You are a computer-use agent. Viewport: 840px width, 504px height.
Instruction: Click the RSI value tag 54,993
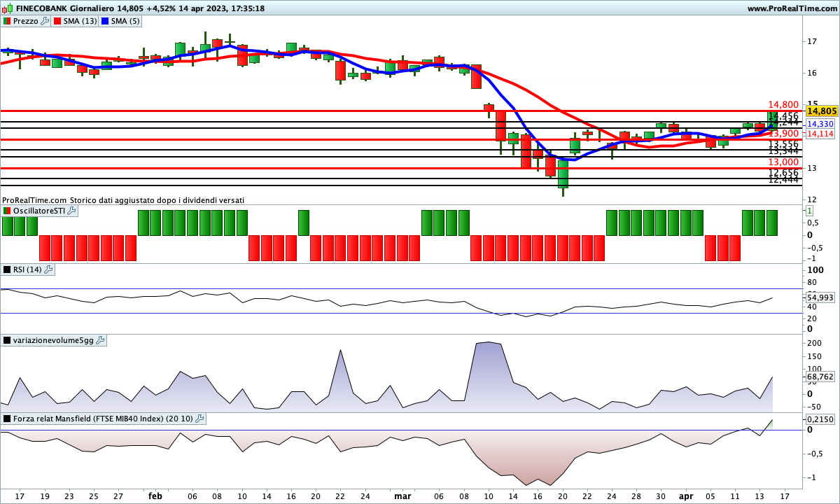tap(820, 297)
